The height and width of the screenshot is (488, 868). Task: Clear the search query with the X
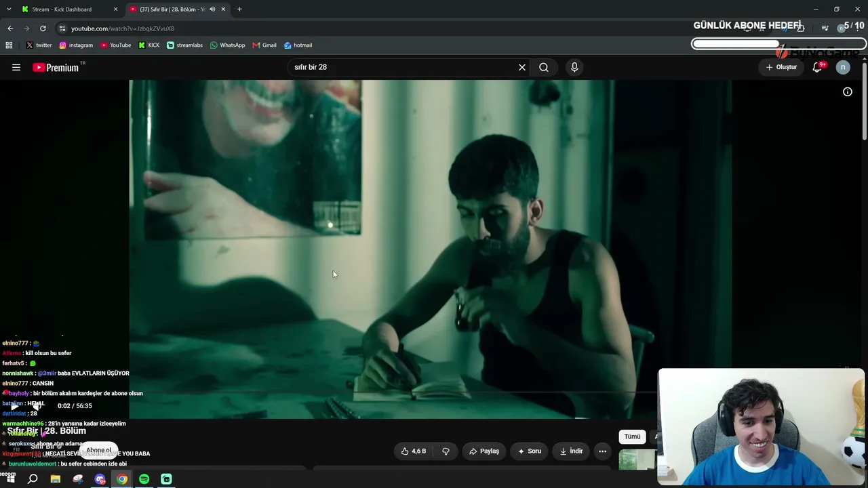(522, 67)
